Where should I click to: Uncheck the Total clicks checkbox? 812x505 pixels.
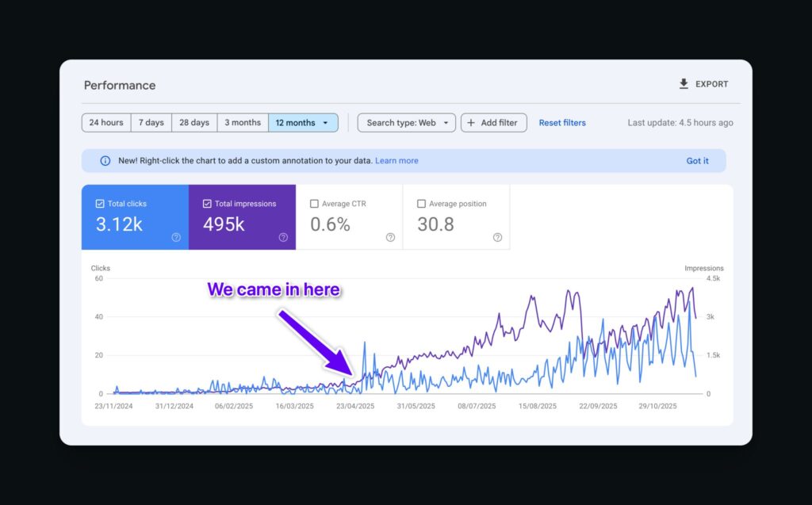click(100, 204)
